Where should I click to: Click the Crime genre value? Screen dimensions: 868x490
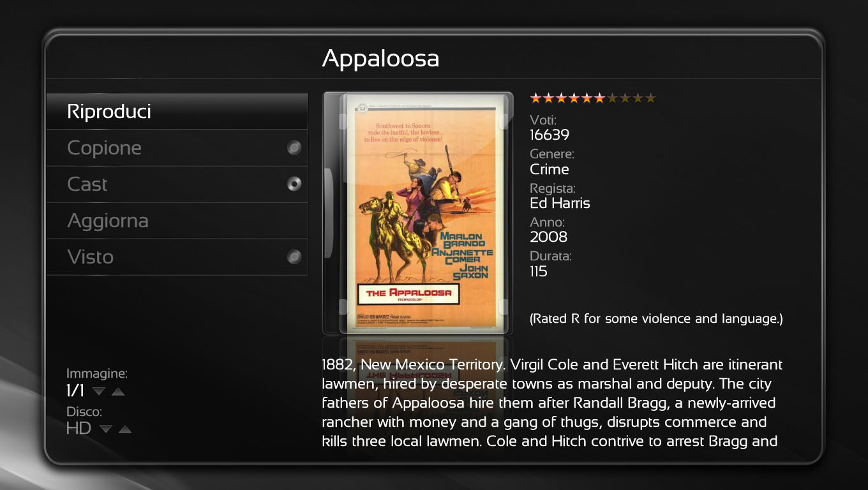pos(549,169)
